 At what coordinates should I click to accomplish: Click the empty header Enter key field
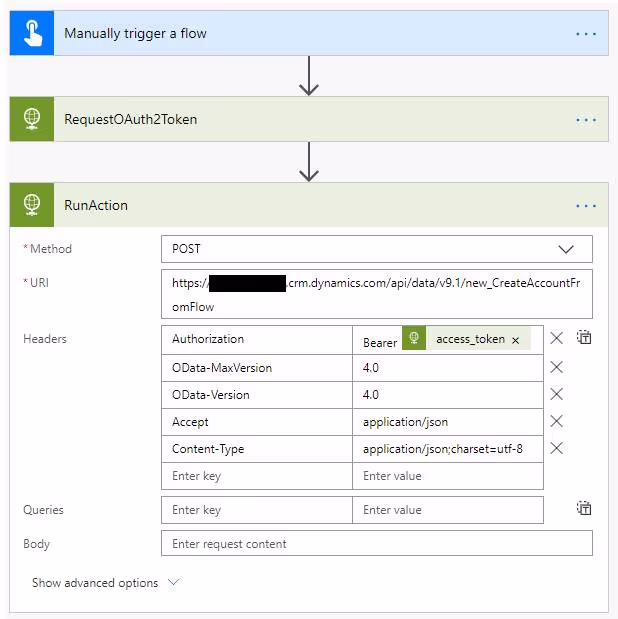click(257, 476)
